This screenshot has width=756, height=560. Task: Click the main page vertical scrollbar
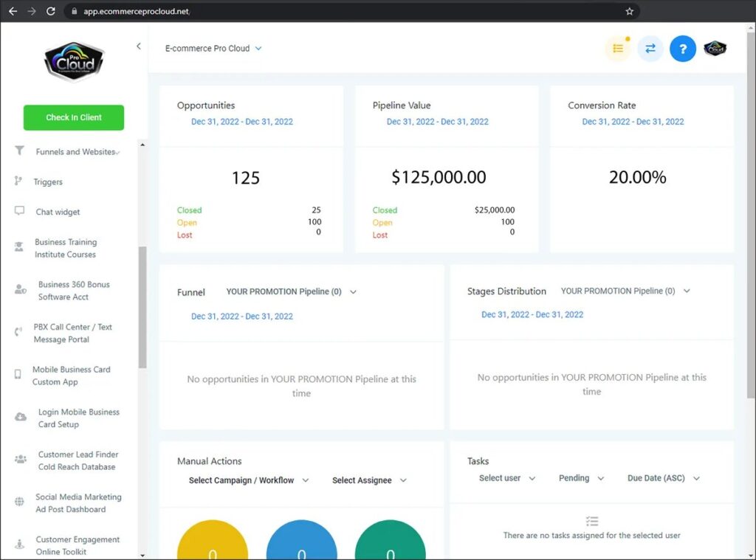click(751, 215)
